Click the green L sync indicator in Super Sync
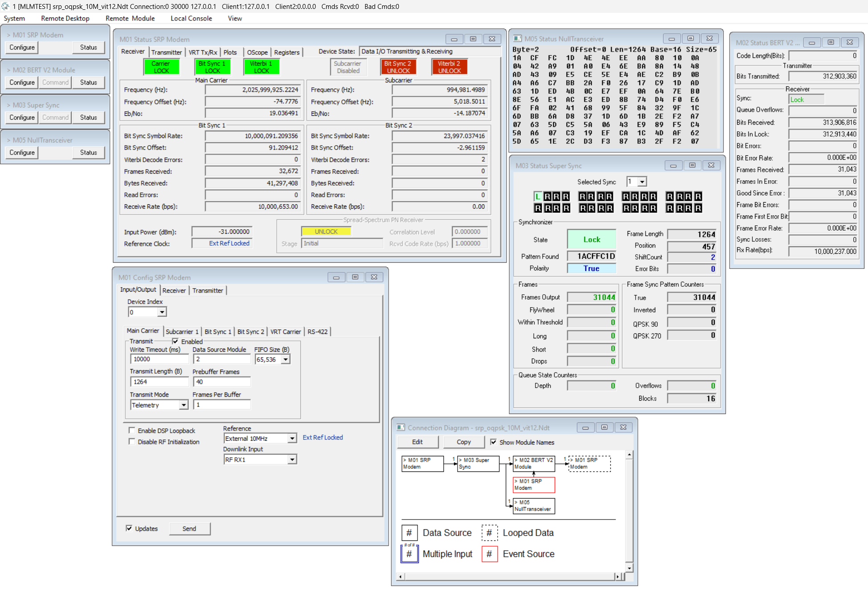The image size is (868, 589). pyautogui.click(x=538, y=196)
